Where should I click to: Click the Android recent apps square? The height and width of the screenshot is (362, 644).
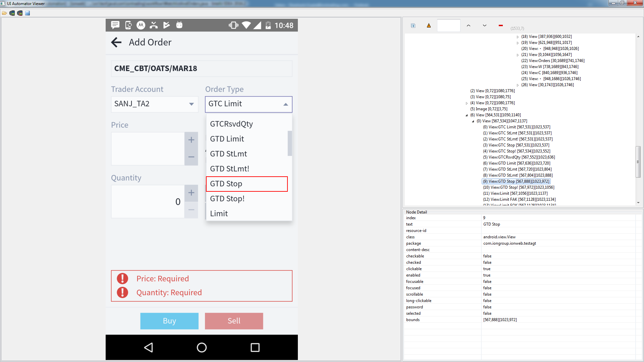255,347
